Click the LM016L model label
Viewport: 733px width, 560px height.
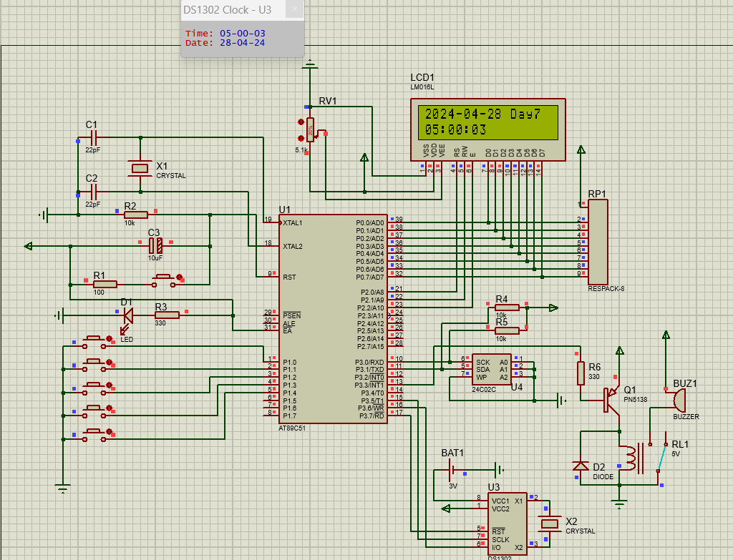pyautogui.click(x=422, y=87)
